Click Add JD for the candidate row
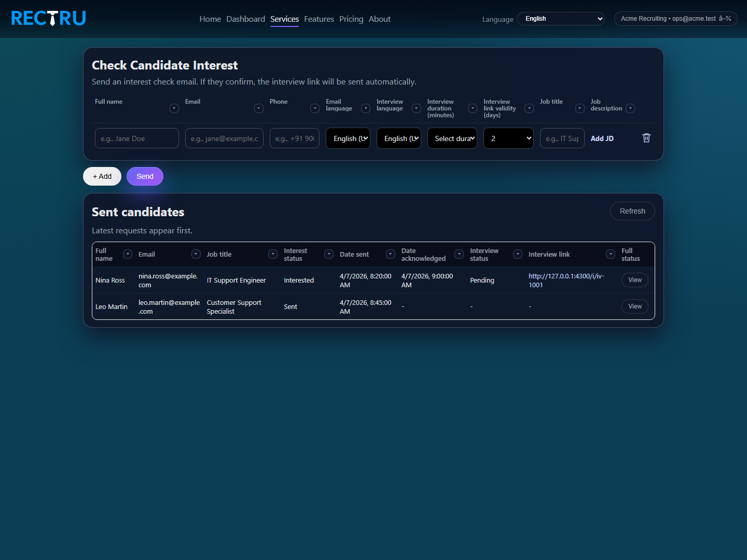 602,138
